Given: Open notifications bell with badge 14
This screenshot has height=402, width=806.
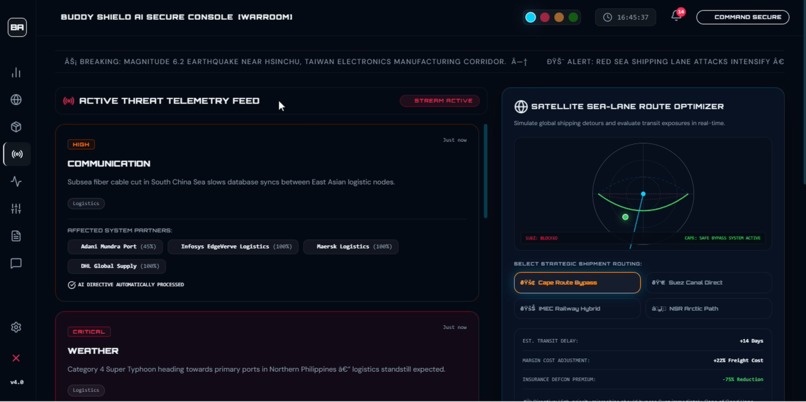Looking at the screenshot, I should [676, 16].
